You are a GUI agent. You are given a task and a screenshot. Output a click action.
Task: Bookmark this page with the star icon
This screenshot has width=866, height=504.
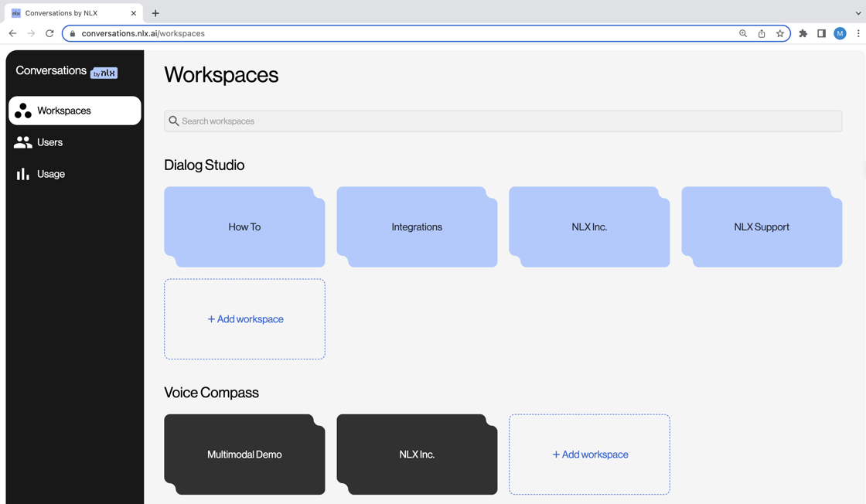780,33
